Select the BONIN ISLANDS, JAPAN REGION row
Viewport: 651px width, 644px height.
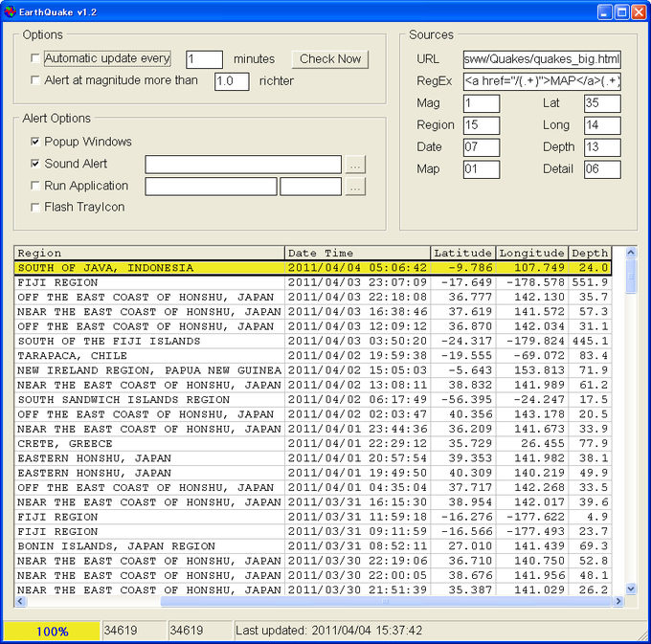point(313,546)
